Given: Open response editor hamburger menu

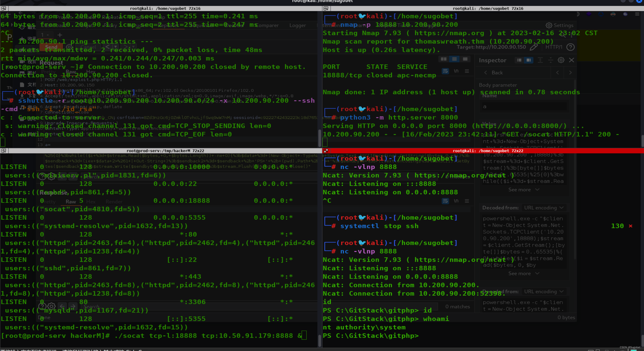Looking at the screenshot, I should tap(467, 201).
